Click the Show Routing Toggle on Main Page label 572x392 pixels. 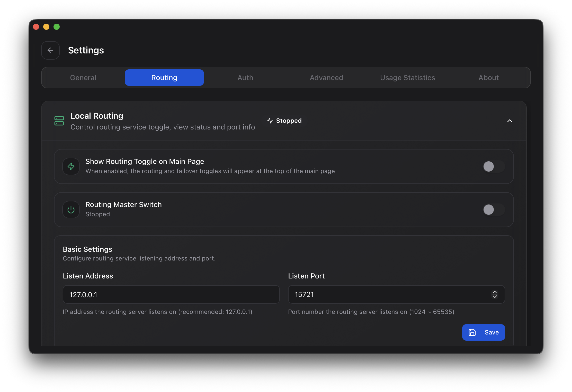[x=145, y=161]
